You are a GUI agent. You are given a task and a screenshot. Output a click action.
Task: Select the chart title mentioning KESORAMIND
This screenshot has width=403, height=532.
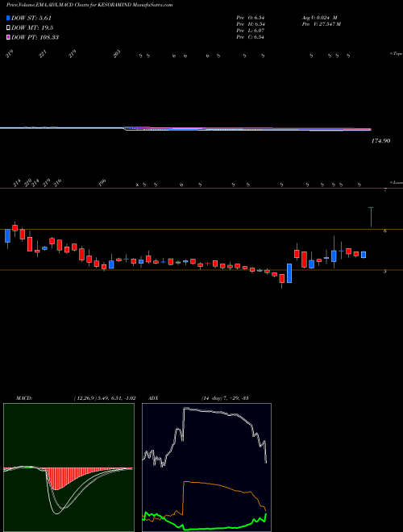pos(89,5)
